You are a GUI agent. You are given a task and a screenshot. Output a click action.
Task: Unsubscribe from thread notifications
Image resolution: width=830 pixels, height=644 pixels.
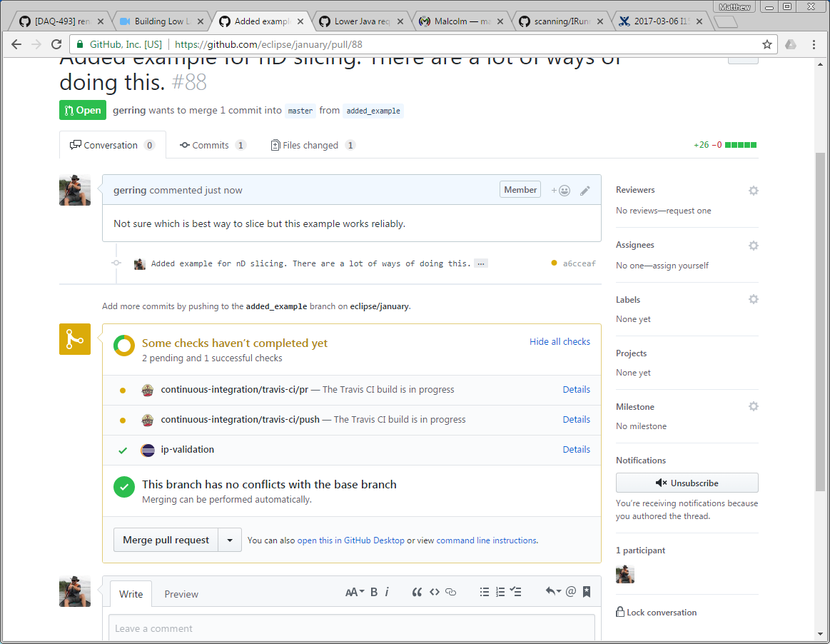pyautogui.click(x=687, y=483)
